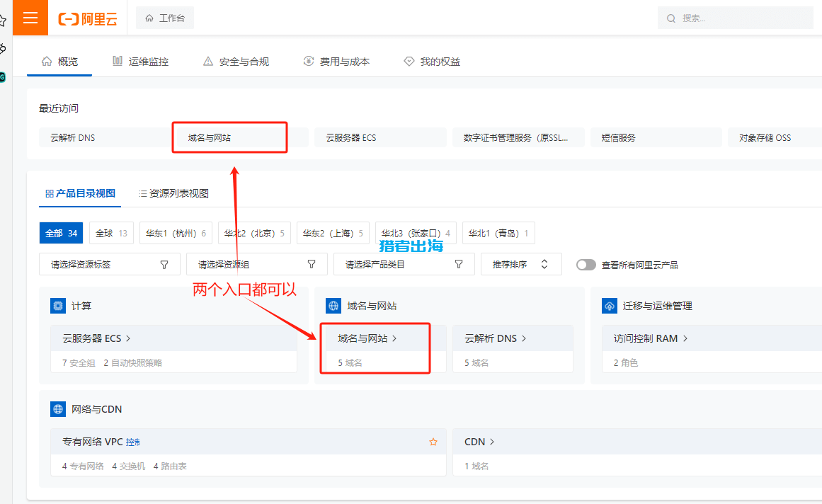This screenshot has height=504, width=822.
Task: Filter by 华北1（青岛）region
Action: [499, 233]
